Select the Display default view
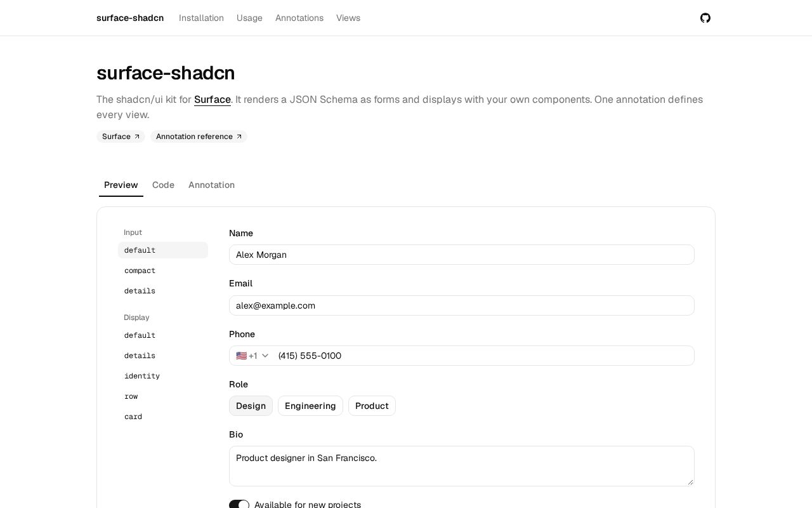This screenshot has width=812, height=508. (163, 335)
